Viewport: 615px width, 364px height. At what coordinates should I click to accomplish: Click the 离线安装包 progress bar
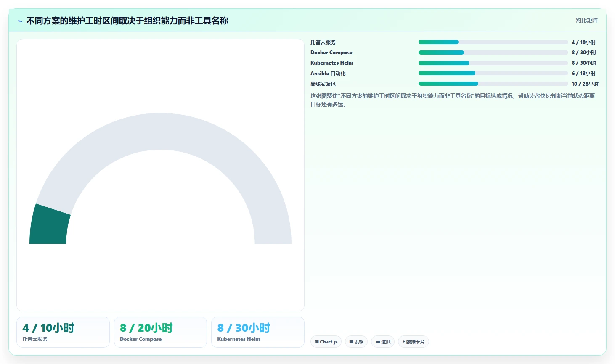[x=493, y=84]
